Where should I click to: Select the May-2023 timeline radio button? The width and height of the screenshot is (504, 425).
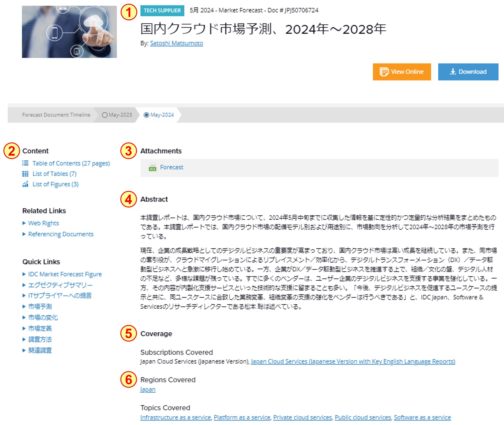(x=105, y=115)
